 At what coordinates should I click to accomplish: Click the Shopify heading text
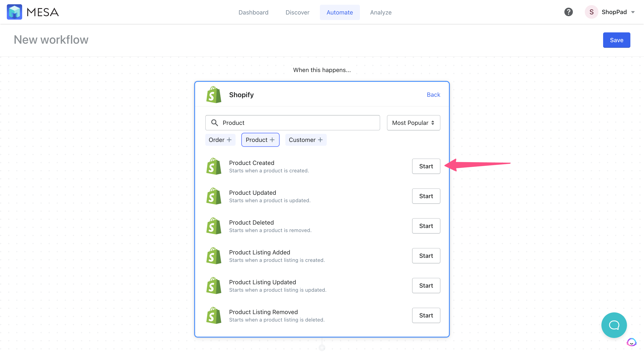pos(241,95)
